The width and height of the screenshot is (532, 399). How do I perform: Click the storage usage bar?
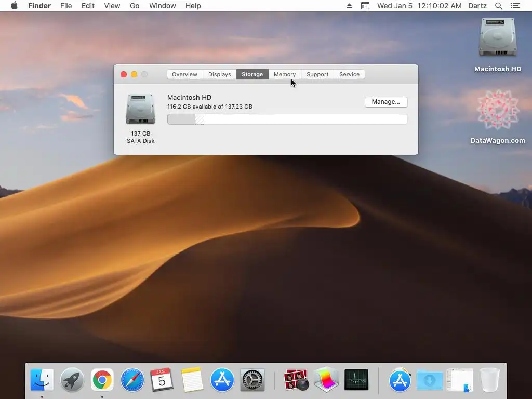[287, 119]
